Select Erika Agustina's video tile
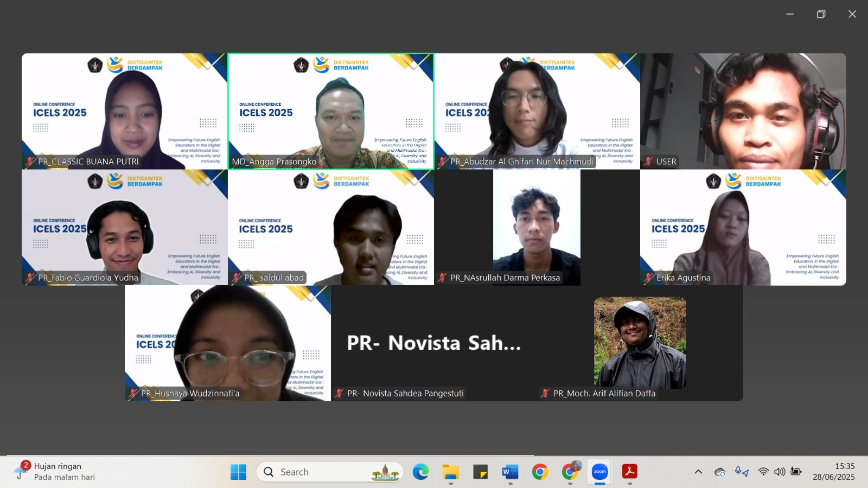868x488 pixels. 743,227
